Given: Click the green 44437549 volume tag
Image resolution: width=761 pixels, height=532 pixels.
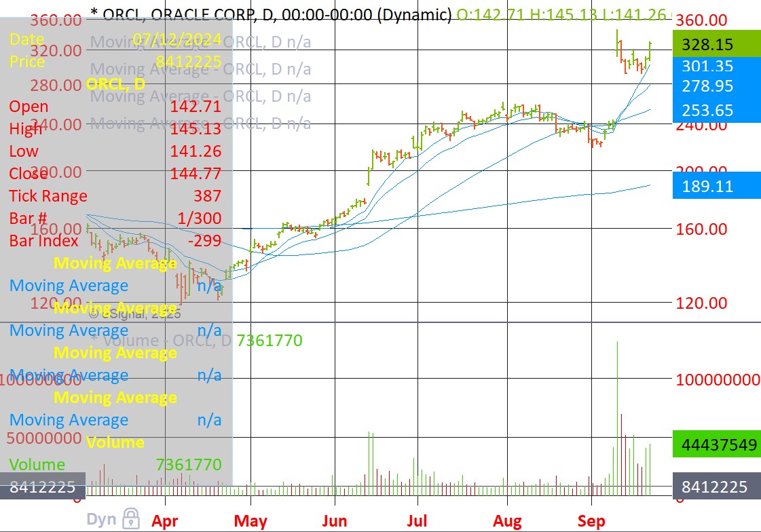Looking at the screenshot, I should click(716, 445).
